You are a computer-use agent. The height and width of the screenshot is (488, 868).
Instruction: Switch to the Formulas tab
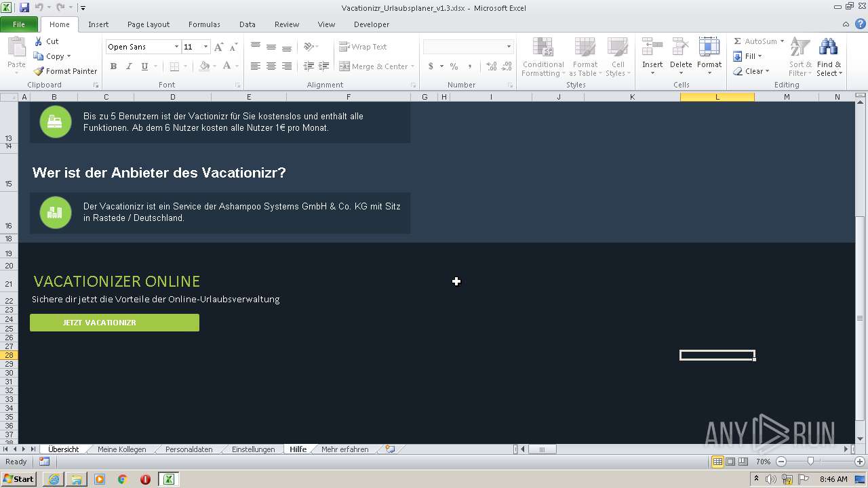pyautogui.click(x=204, y=24)
